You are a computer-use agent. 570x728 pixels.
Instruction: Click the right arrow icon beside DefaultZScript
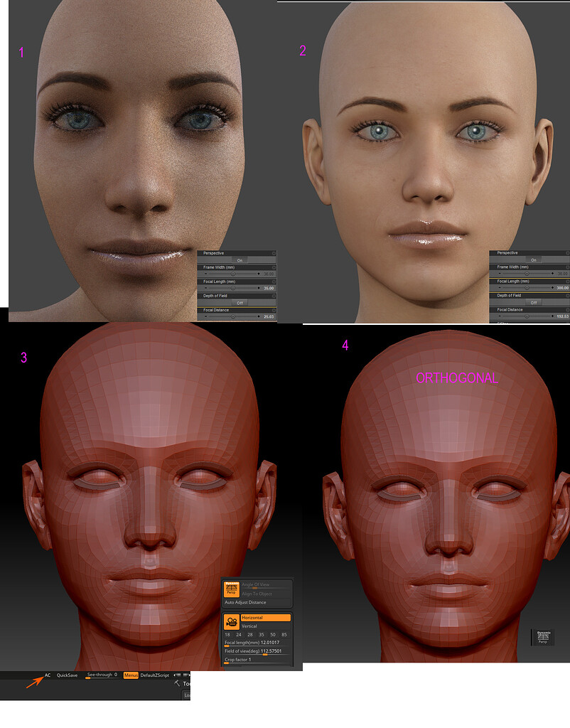point(185,675)
